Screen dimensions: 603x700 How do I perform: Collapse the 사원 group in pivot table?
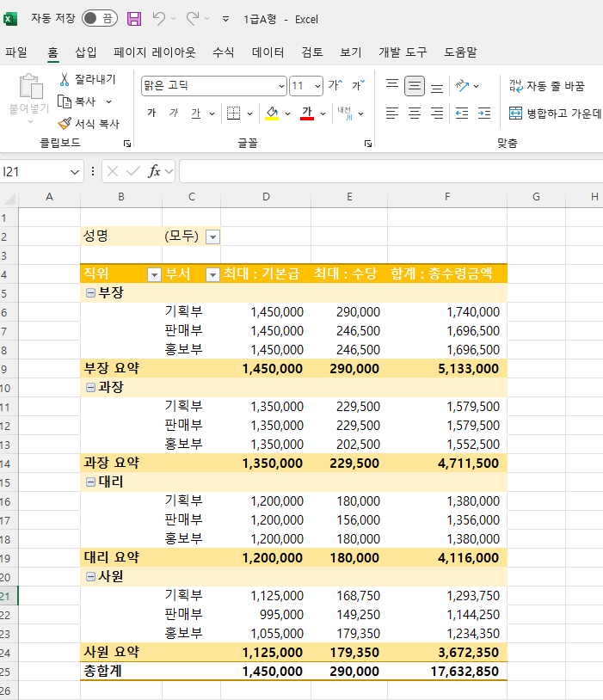click(x=90, y=577)
